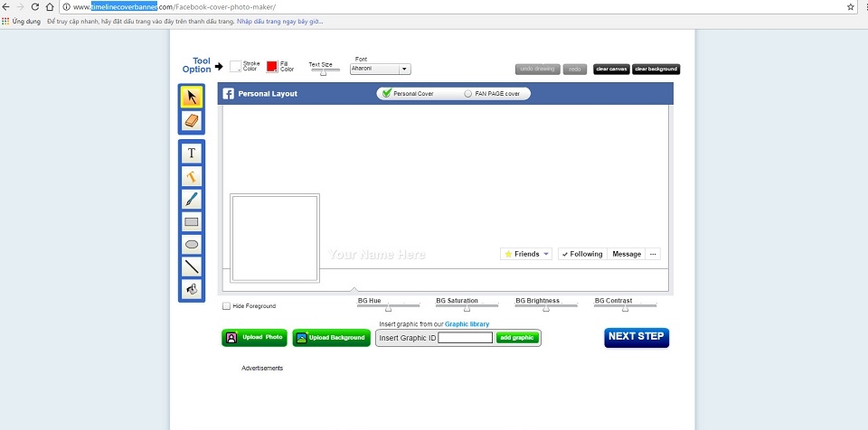Image resolution: width=868 pixels, height=430 pixels.
Task: Click the clear canvas button
Action: click(611, 70)
